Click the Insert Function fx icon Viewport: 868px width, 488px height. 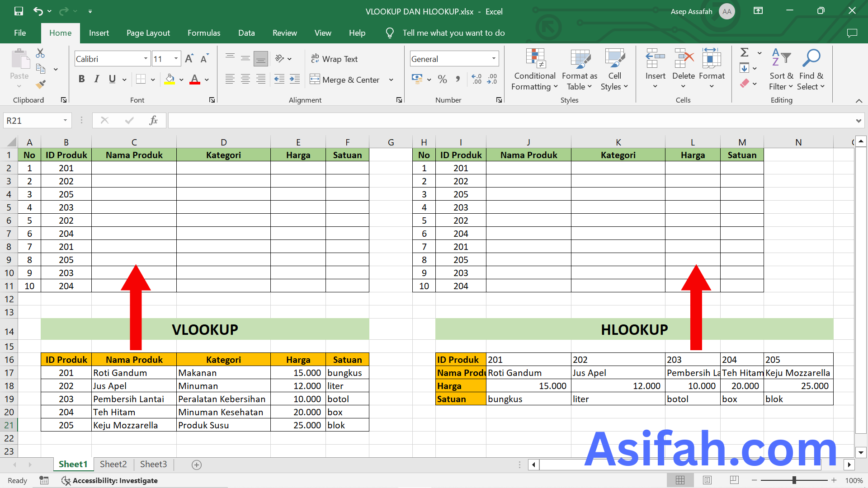pos(153,120)
